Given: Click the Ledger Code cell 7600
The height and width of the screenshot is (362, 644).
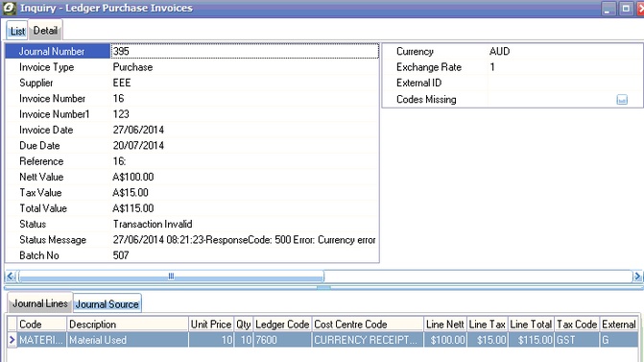Looking at the screenshot, I should coord(282,340).
